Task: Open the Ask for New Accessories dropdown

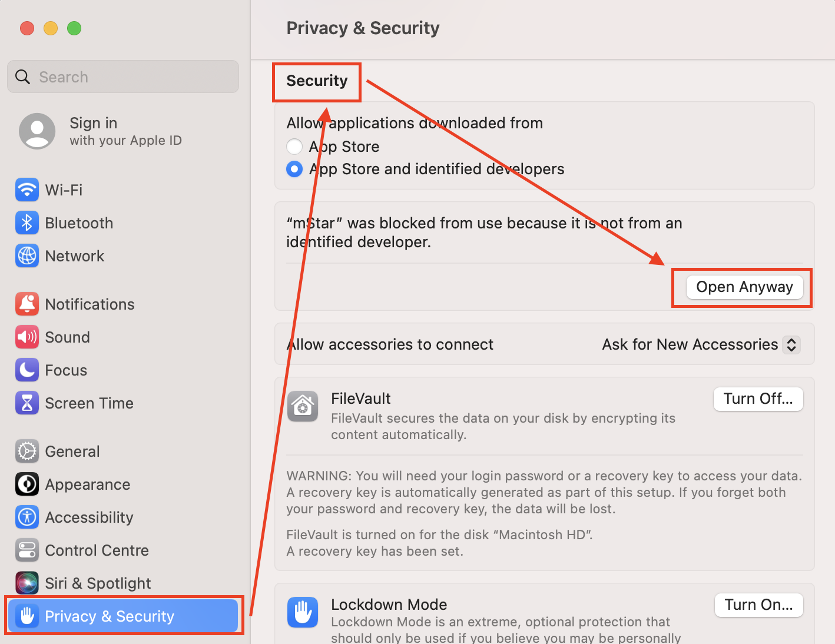Action: (x=700, y=344)
